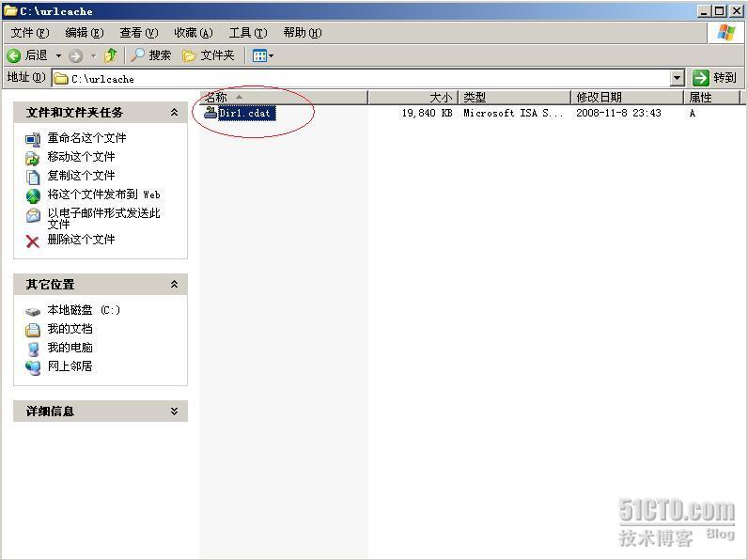The width and height of the screenshot is (748, 560).
Task: Sort by the 修改日期 column header
Action: click(x=627, y=98)
